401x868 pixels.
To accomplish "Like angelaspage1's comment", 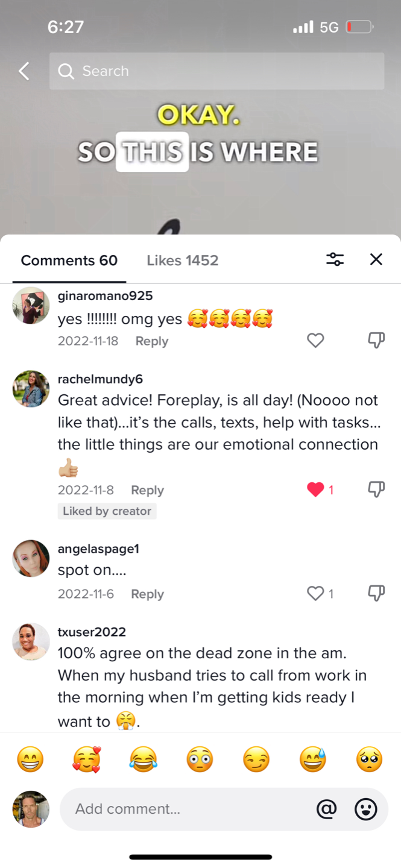I will point(315,594).
